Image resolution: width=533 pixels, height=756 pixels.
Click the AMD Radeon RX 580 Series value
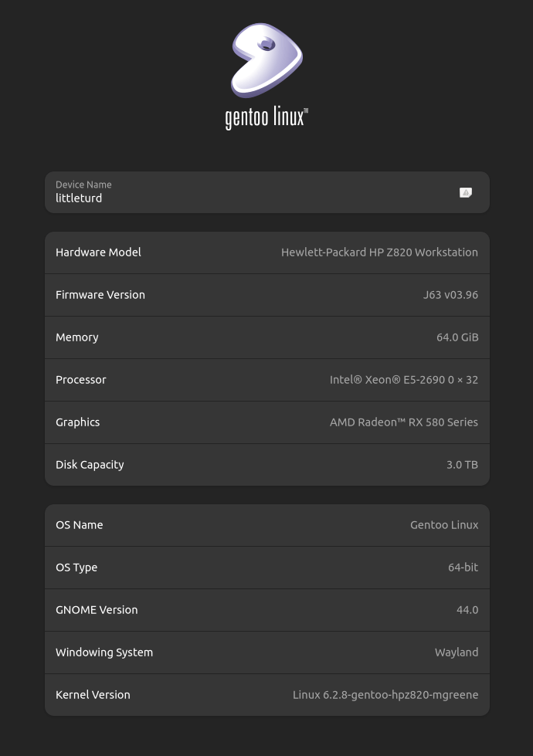(x=404, y=422)
